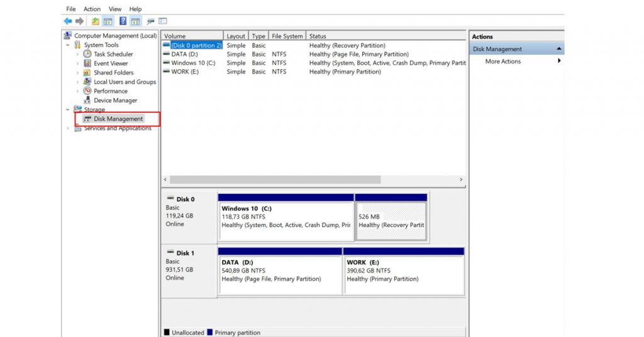
Task: Click the Services and Applications icon
Action: point(77,128)
